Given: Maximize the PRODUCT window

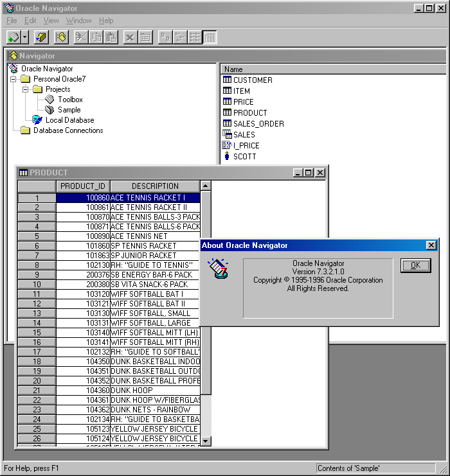Looking at the screenshot, I should [x=309, y=173].
